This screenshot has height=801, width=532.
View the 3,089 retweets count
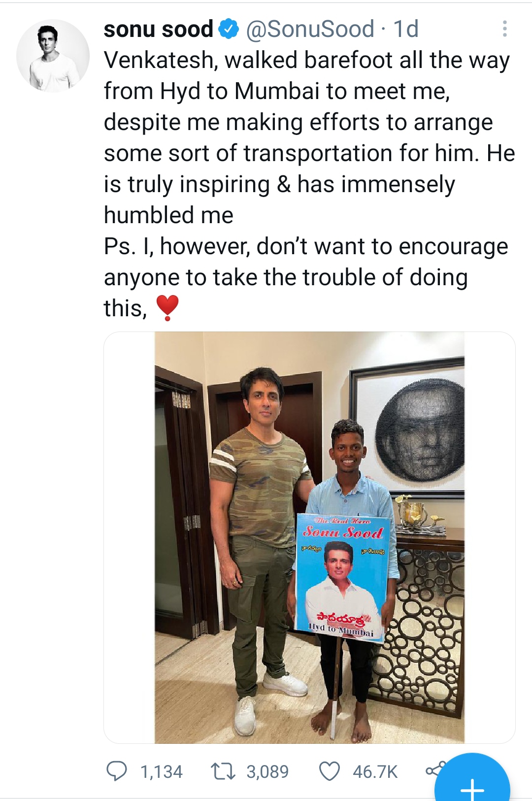click(x=267, y=771)
